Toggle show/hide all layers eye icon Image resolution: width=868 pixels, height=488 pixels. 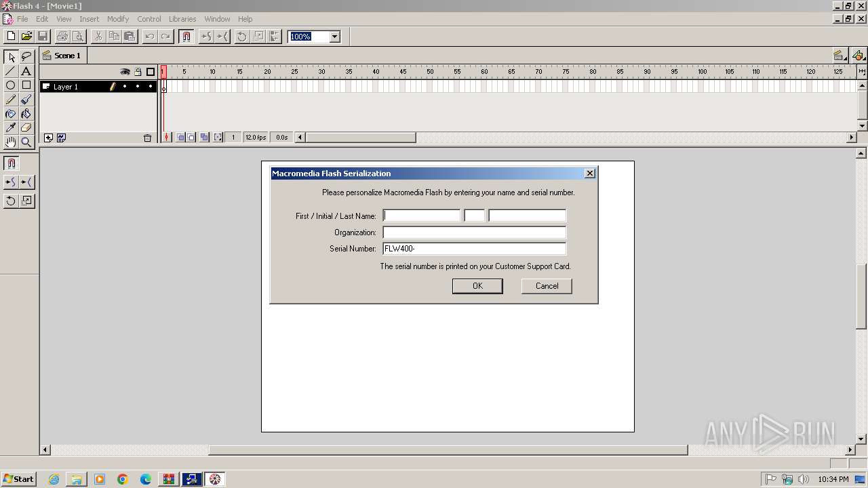coord(125,72)
